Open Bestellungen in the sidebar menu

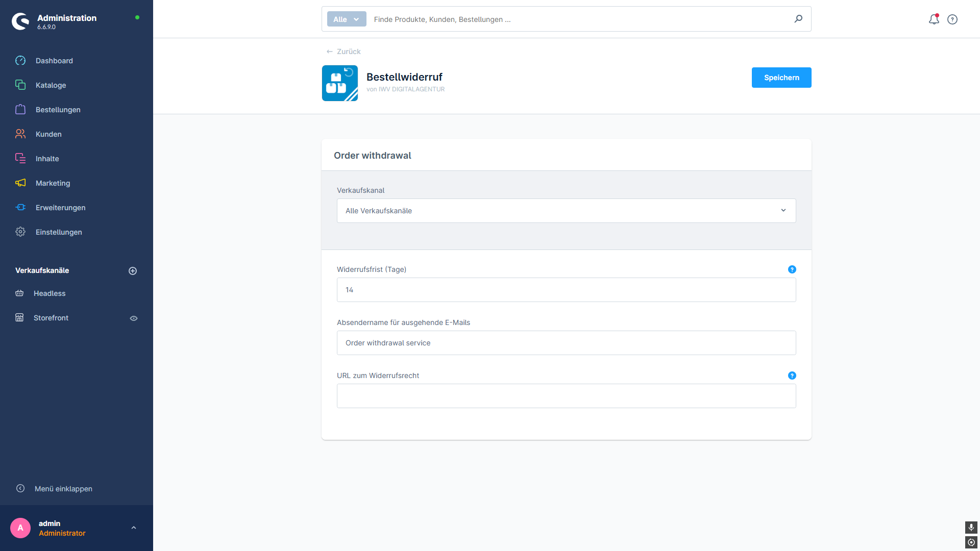point(58,110)
